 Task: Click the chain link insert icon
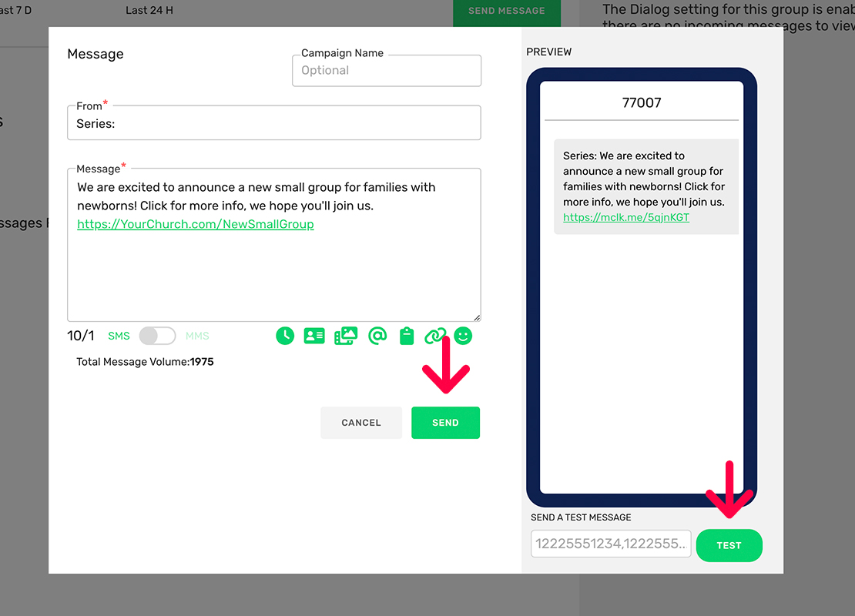point(435,336)
